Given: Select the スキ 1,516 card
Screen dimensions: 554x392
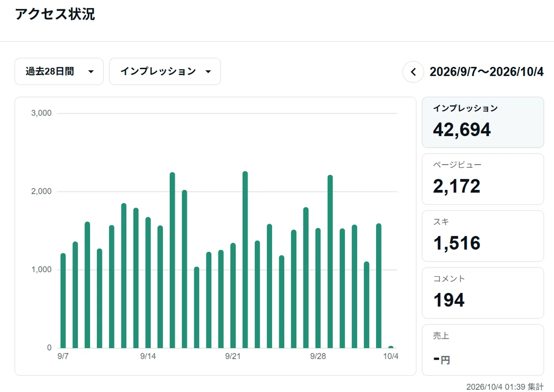Looking at the screenshot, I should 483,236.
